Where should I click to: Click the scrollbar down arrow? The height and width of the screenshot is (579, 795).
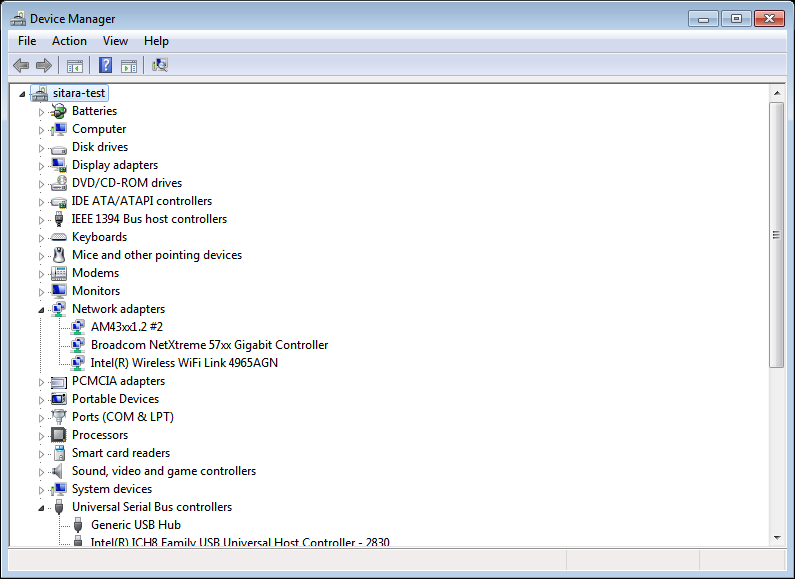777,538
